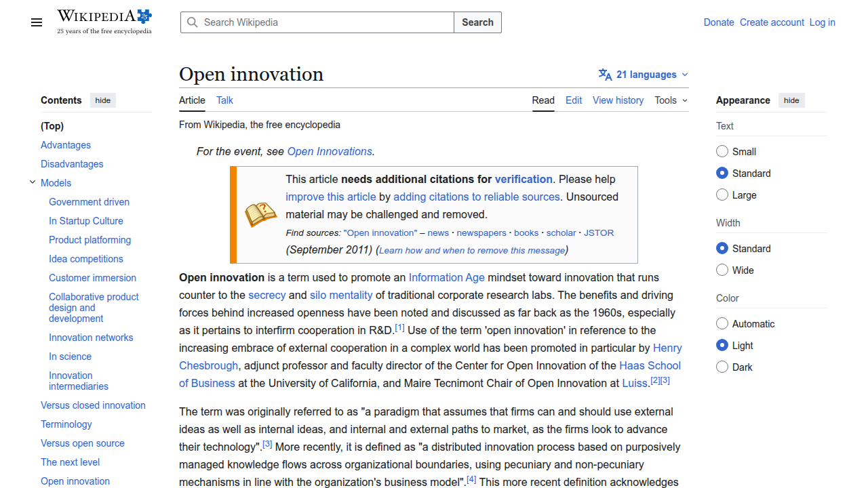Screen dimensions: 868x488
Task: Select Dark color mode
Action: [x=722, y=367]
